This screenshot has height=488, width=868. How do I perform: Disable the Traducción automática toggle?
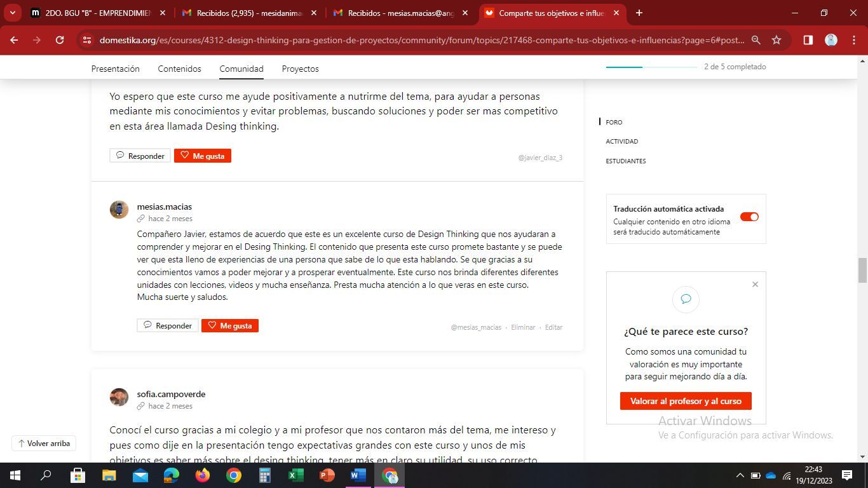pyautogui.click(x=750, y=217)
